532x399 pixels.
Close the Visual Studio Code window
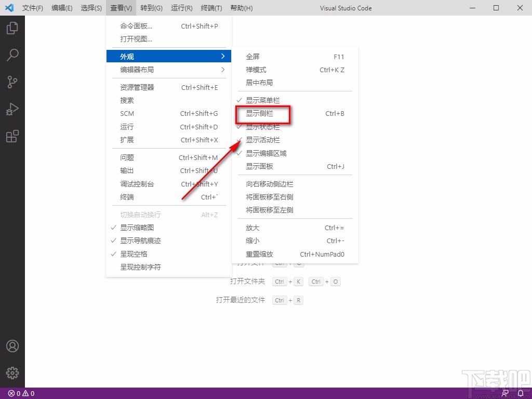(x=520, y=8)
